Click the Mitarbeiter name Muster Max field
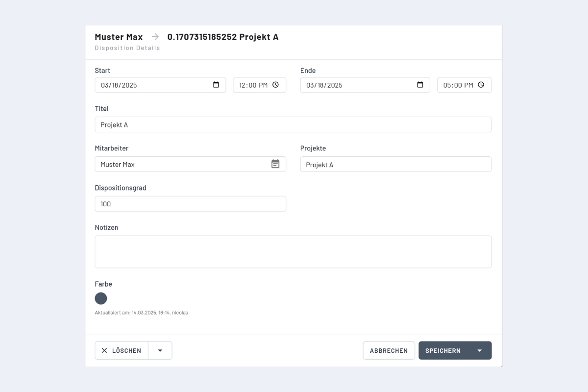The image size is (588, 392). coord(181,165)
